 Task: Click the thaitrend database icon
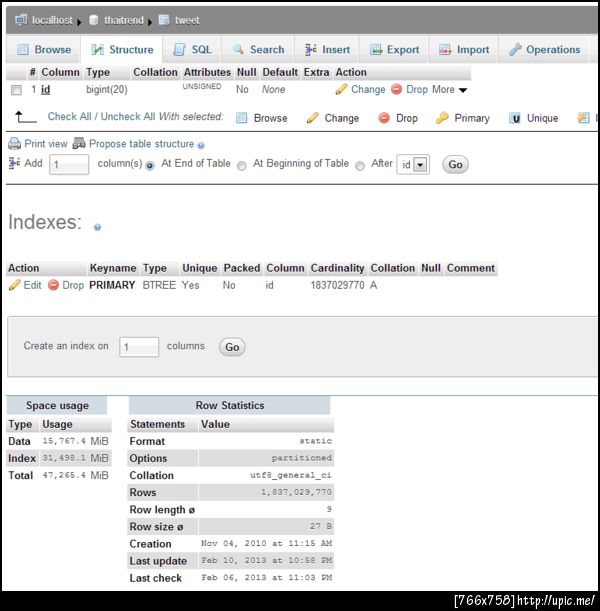tap(94, 20)
